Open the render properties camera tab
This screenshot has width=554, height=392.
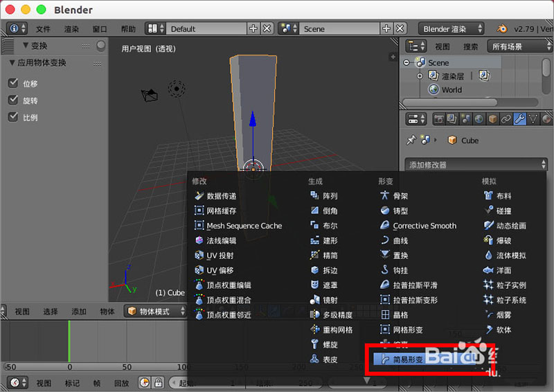point(439,119)
